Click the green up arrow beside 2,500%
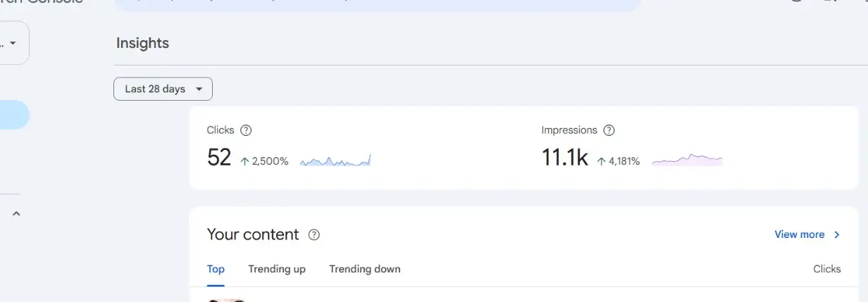Image resolution: width=868 pixels, height=302 pixels. pos(245,161)
